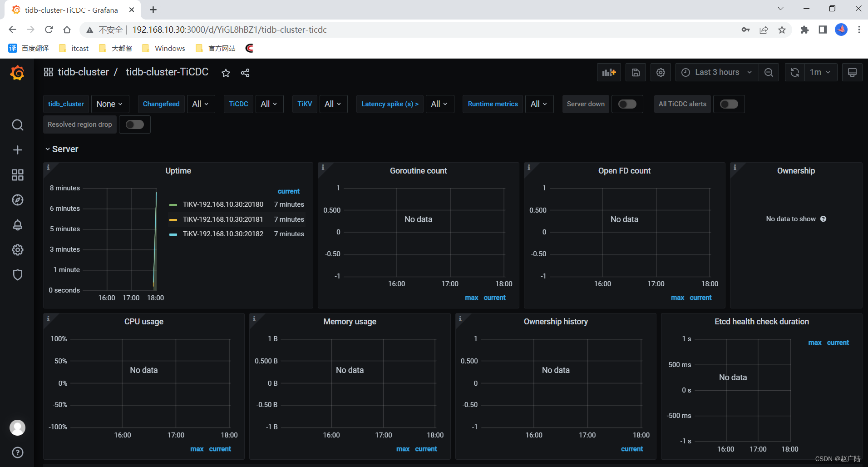Click the No data to show help icon
Viewport: 868px width, 467px height.
pos(823,219)
